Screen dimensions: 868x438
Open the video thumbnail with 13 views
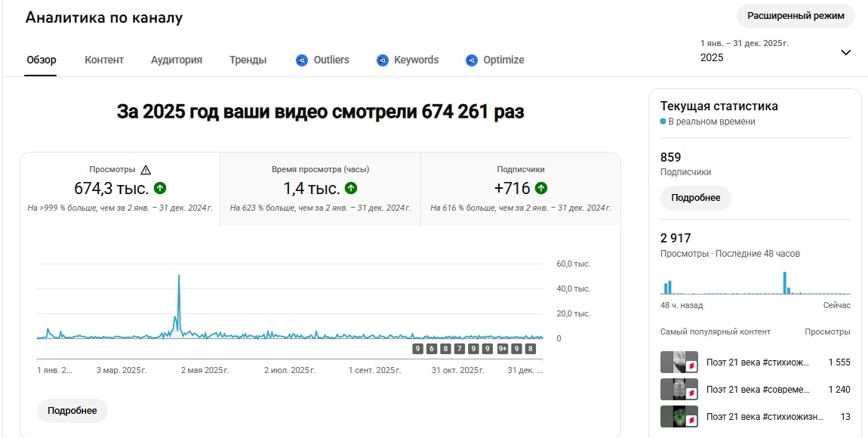(679, 416)
